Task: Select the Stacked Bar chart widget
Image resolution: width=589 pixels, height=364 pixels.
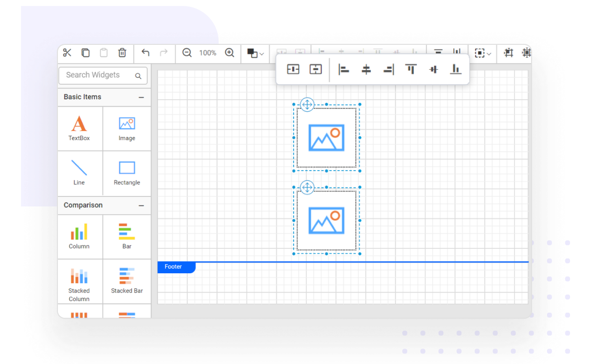Action: point(127,281)
